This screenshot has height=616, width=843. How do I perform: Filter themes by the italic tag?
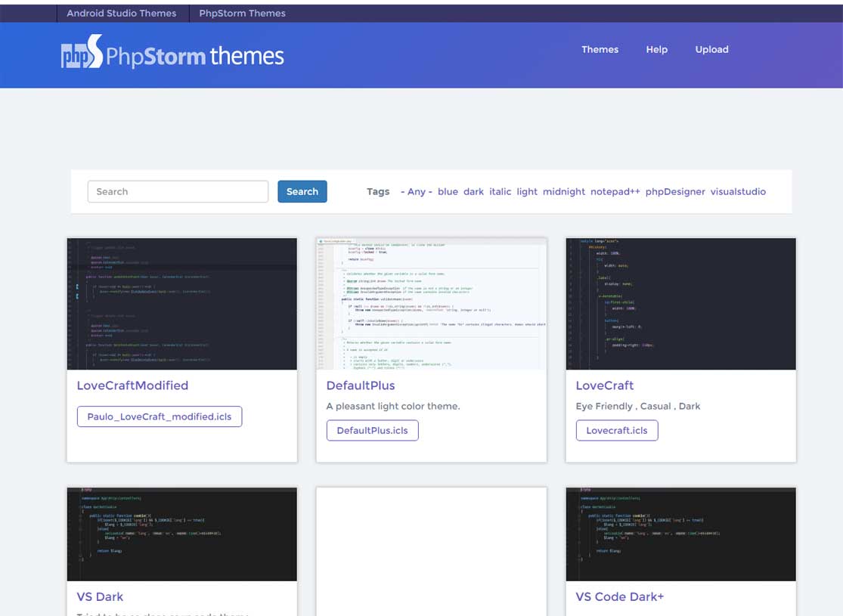click(x=500, y=191)
